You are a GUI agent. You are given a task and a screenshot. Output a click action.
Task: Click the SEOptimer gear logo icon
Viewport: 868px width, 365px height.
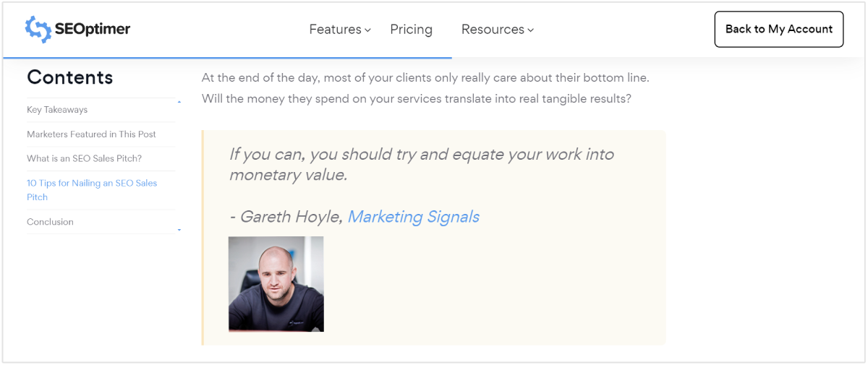tap(38, 30)
